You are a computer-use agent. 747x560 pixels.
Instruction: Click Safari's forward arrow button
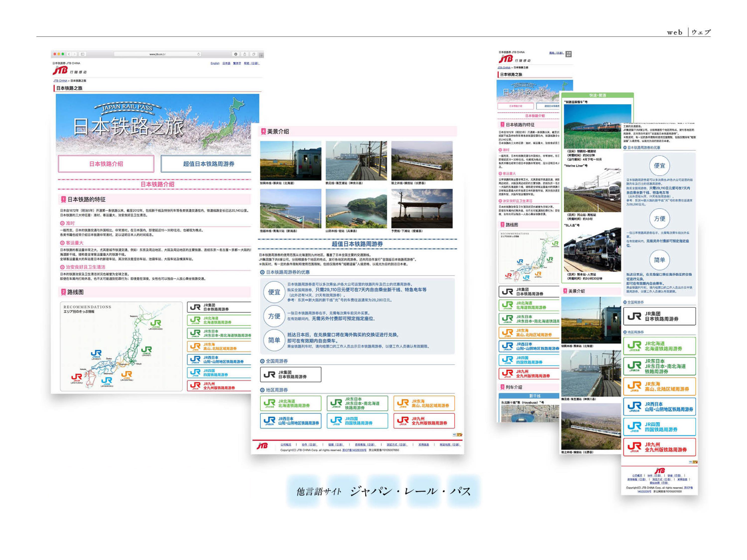(x=75, y=54)
